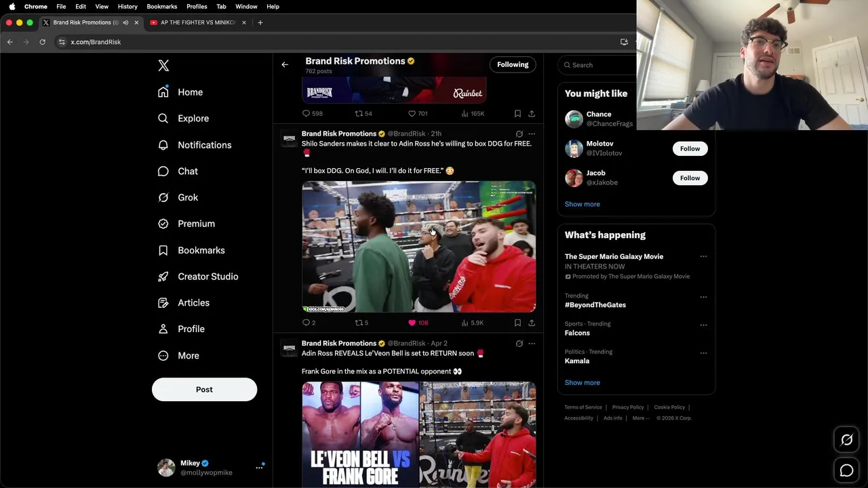Click the Following button for Brand Risk
The width and height of the screenshot is (868, 488).
pyautogui.click(x=513, y=65)
